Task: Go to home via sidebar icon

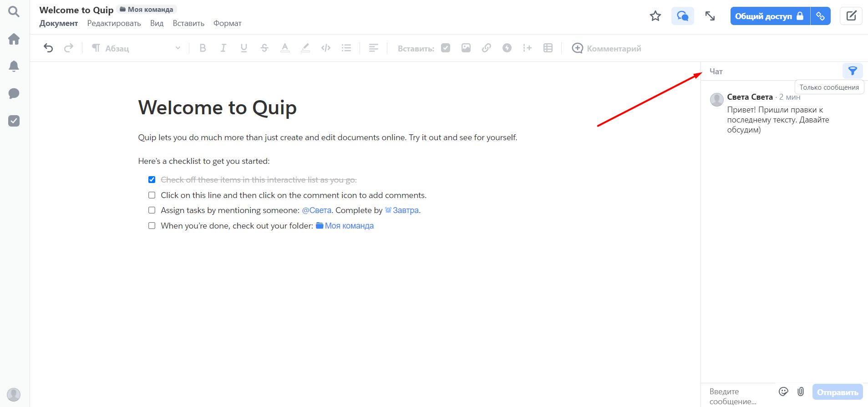Action: [14, 39]
